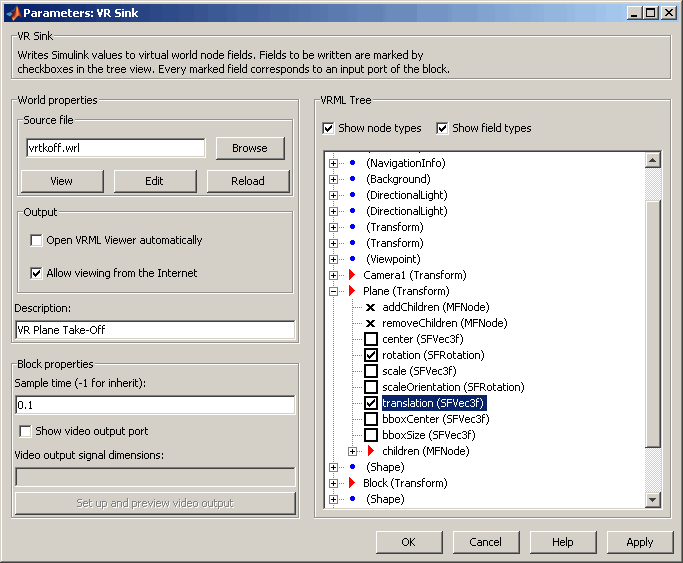Click OK to confirm parameters

coord(409,542)
